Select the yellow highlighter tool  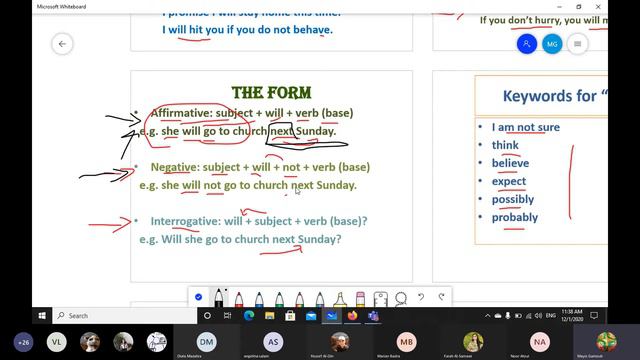(x=340, y=299)
